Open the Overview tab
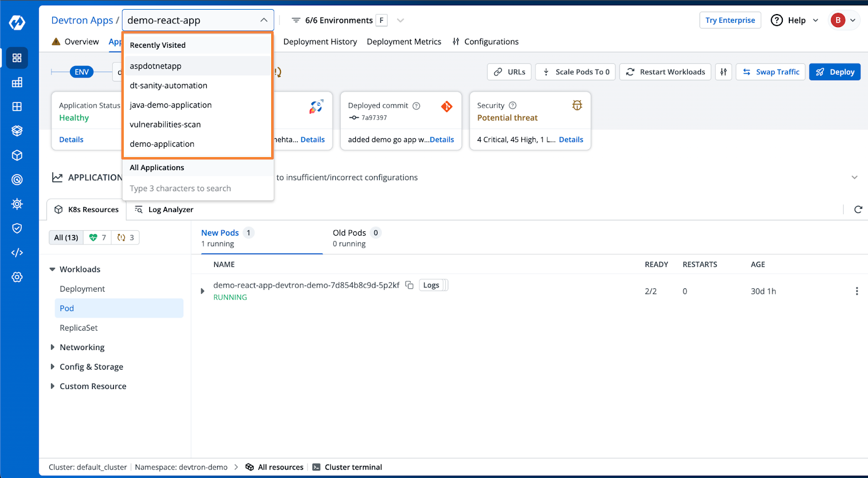This screenshot has height=478, width=868. pyautogui.click(x=75, y=42)
